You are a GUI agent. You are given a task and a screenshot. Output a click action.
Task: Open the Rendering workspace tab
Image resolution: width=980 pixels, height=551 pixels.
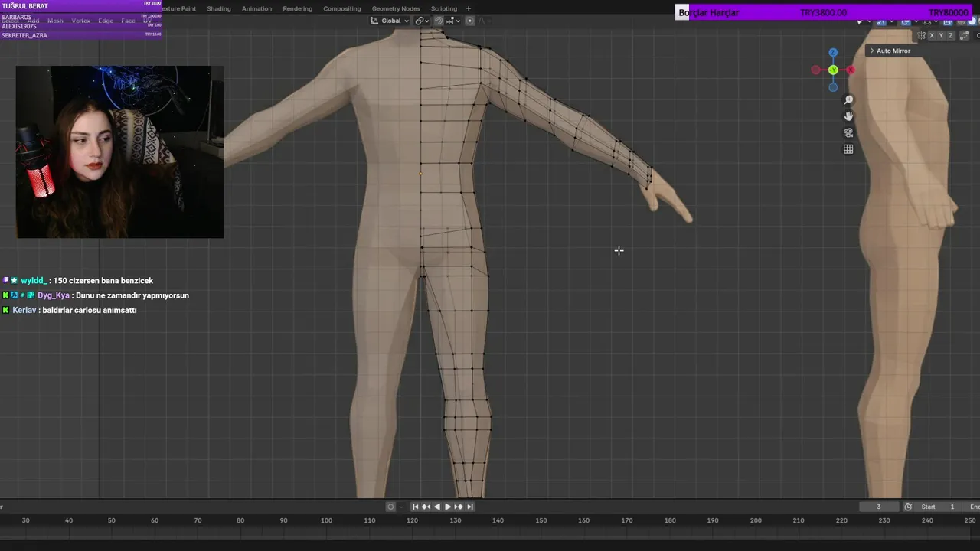(x=297, y=8)
